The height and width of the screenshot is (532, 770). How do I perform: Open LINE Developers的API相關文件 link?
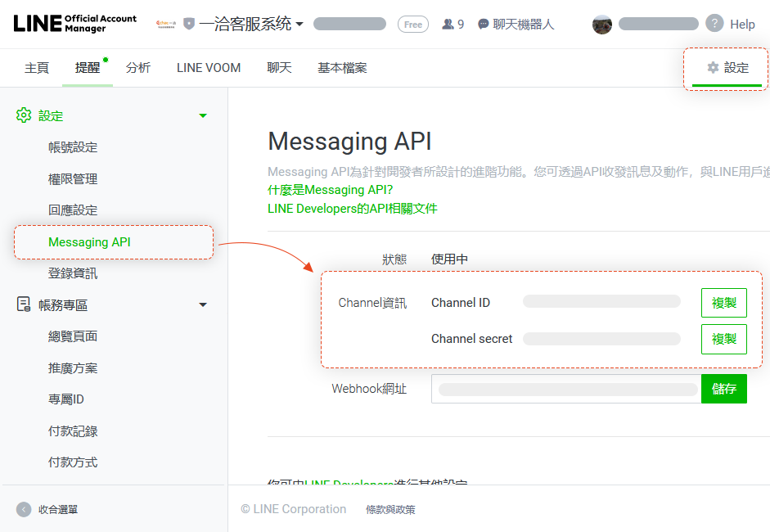coord(352,208)
